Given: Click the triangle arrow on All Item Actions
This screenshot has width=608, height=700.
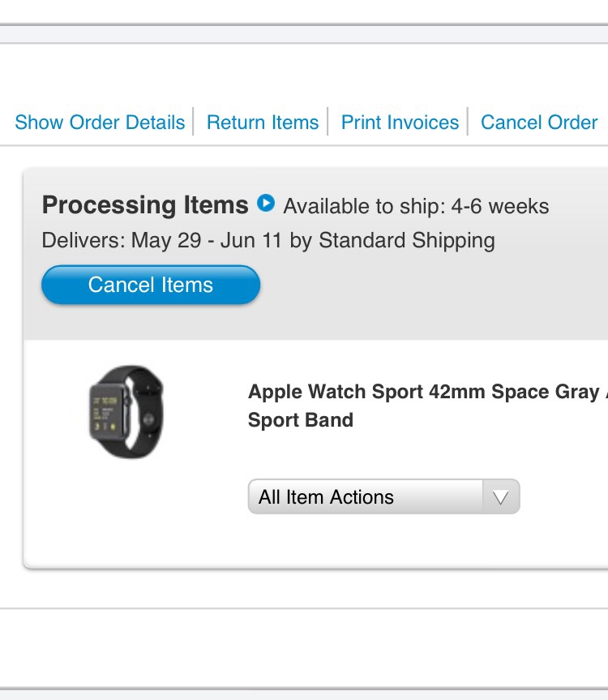Looking at the screenshot, I should tap(501, 497).
